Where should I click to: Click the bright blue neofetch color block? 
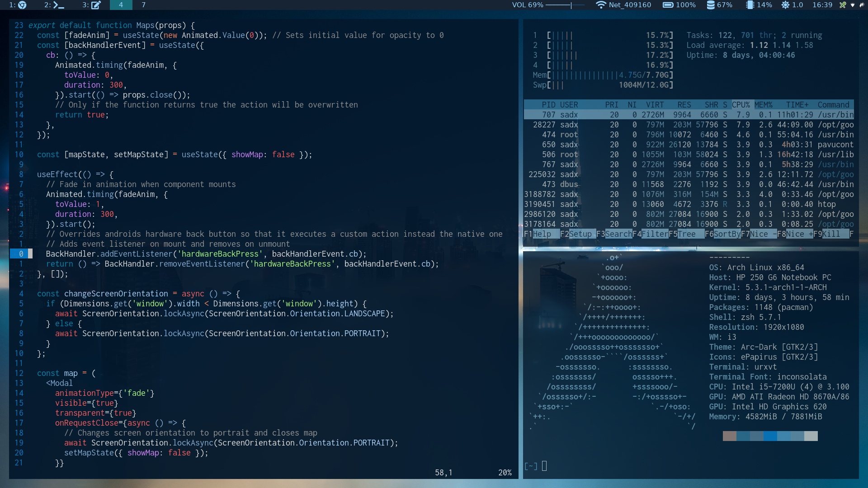click(x=770, y=436)
